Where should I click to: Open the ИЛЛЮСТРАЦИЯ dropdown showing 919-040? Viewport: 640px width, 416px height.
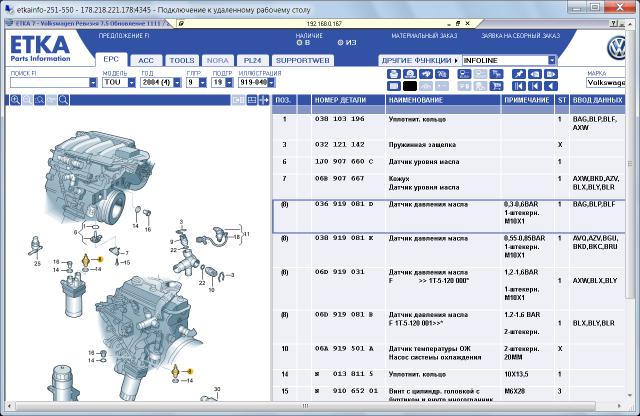[x=271, y=82]
